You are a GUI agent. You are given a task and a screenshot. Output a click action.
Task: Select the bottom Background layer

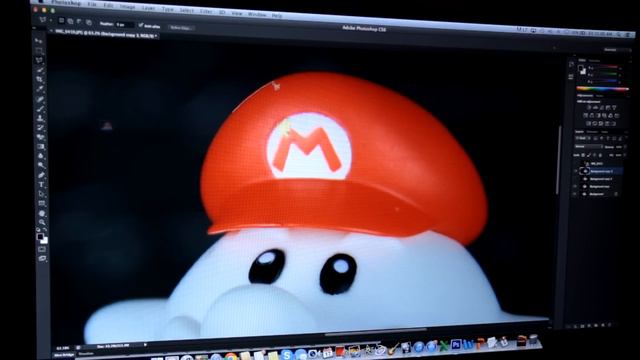tap(598, 194)
